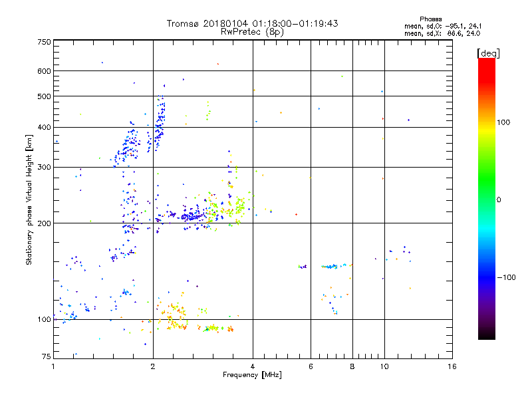532x399 pixels.
Task: Click the colorbar label '100'
Action: click(x=503, y=122)
